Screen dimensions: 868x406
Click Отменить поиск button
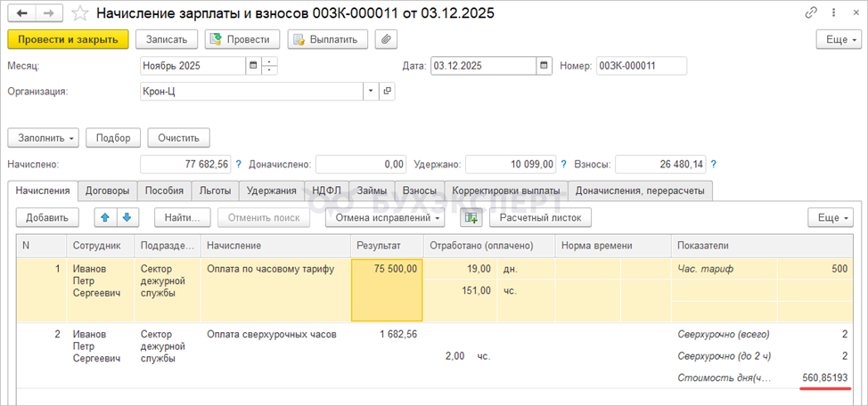[264, 217]
